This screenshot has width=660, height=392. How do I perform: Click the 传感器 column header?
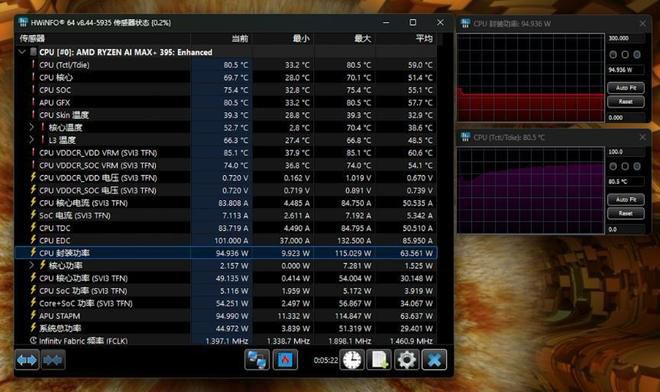(32, 39)
